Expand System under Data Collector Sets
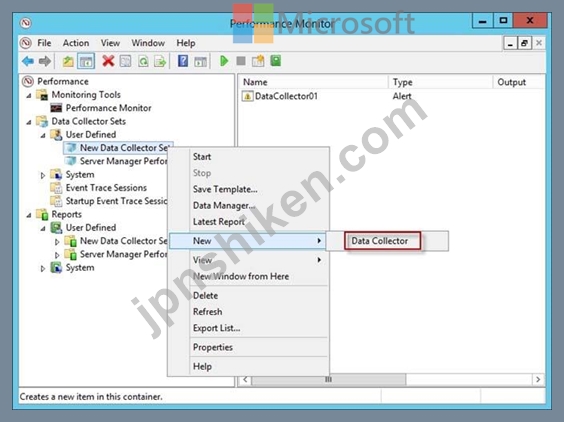 (43, 175)
